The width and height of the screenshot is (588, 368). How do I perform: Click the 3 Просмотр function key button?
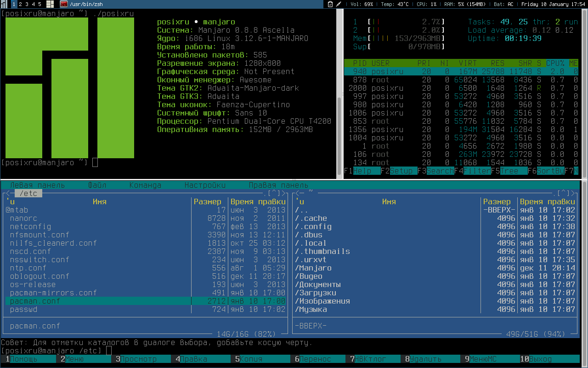tap(143, 359)
